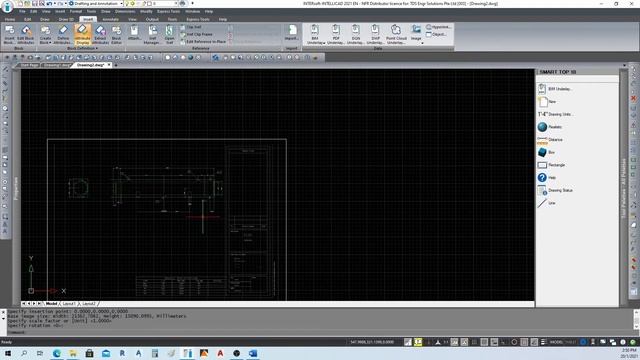This screenshot has height=360, width=640.
Task: Click BIM Underlay ribbon icon
Action: tap(315, 34)
